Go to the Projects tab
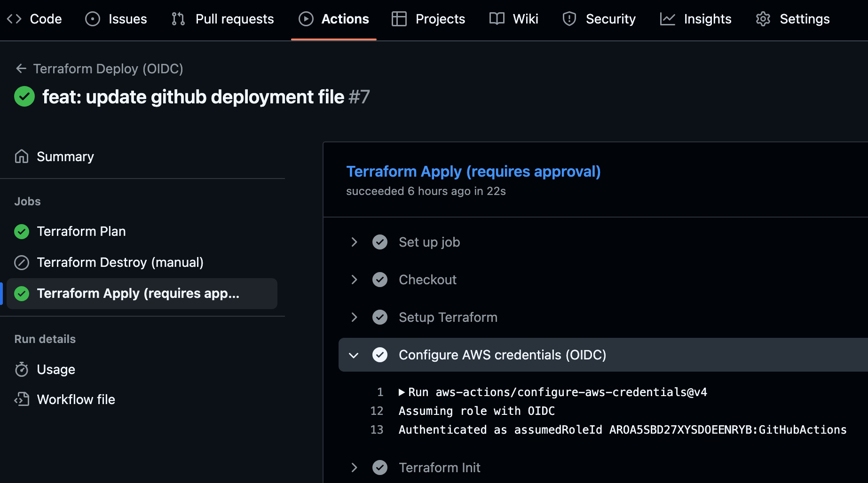Viewport: 868px width, 483px height. [x=428, y=19]
